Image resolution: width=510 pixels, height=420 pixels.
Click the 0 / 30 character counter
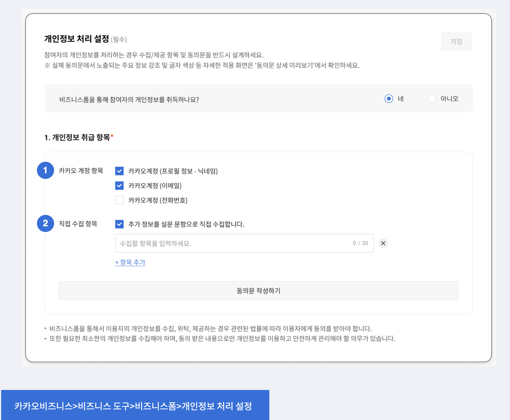[x=360, y=243]
